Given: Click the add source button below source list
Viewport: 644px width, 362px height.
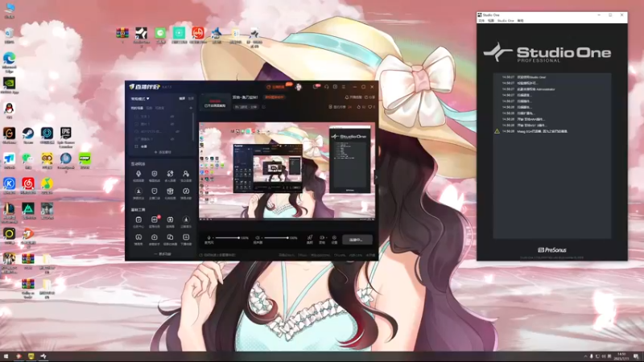Looking at the screenshot, I should tap(163, 152).
